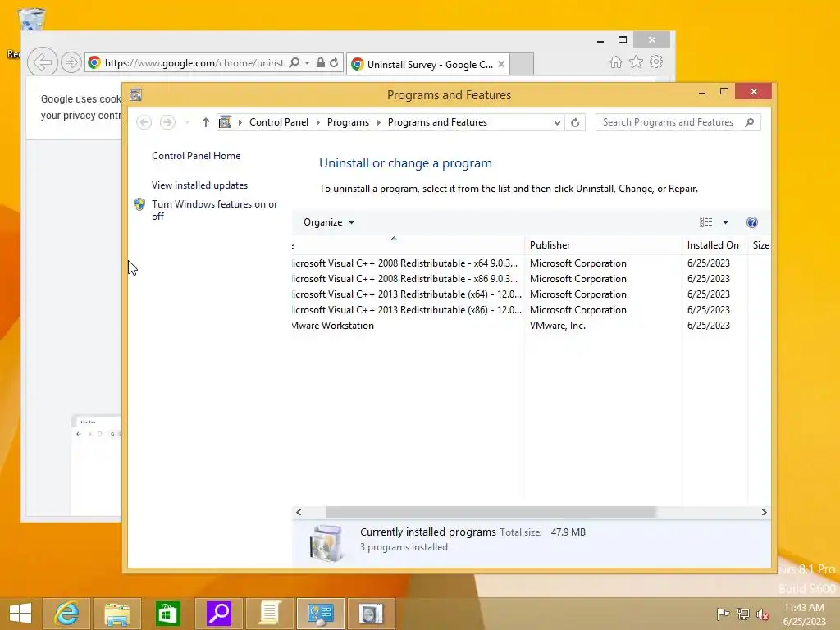The height and width of the screenshot is (630, 840).
Task: Click the Internet Explorer address bar URL
Action: (194, 62)
